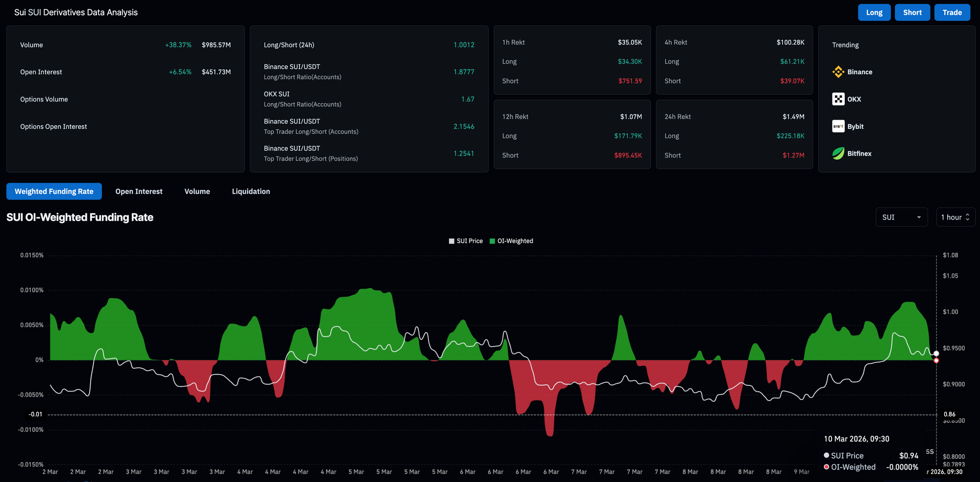The height and width of the screenshot is (482, 980).
Task: Open the SUI coin dropdown
Action: coord(901,217)
